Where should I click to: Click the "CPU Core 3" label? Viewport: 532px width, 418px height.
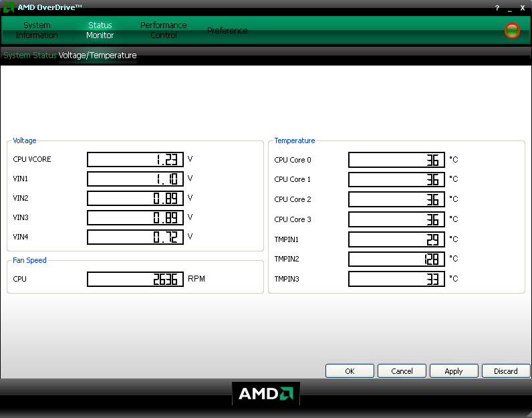[x=293, y=219]
